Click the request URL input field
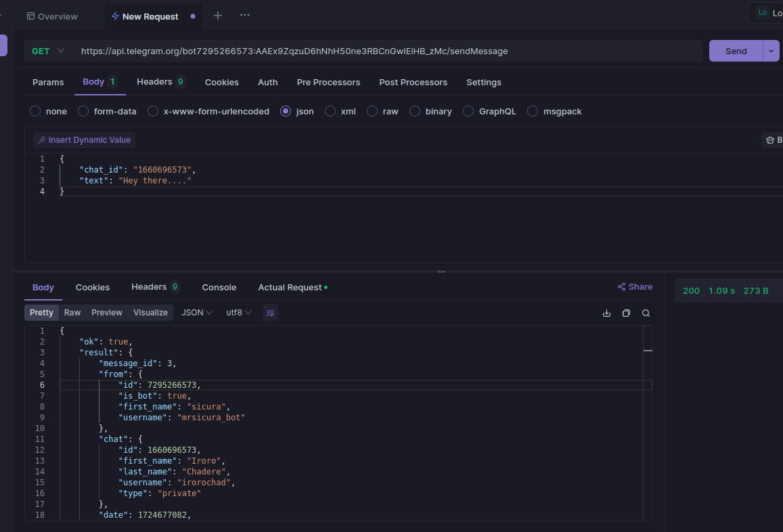This screenshot has width=783, height=532. click(x=388, y=51)
